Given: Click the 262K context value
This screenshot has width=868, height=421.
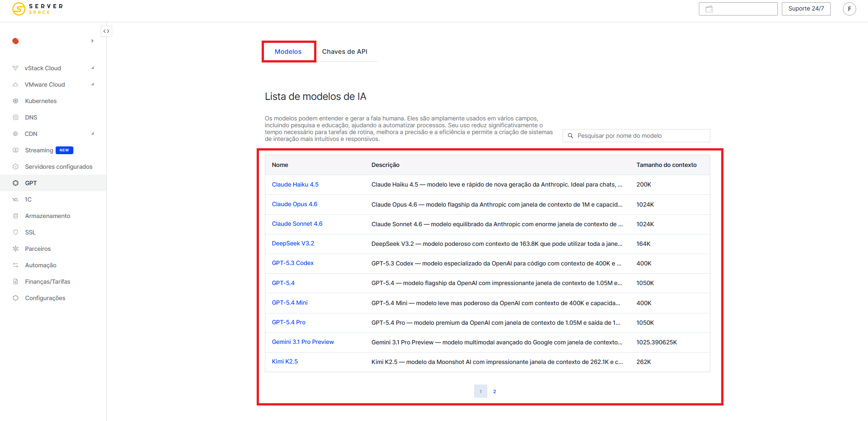Looking at the screenshot, I should (x=644, y=362).
